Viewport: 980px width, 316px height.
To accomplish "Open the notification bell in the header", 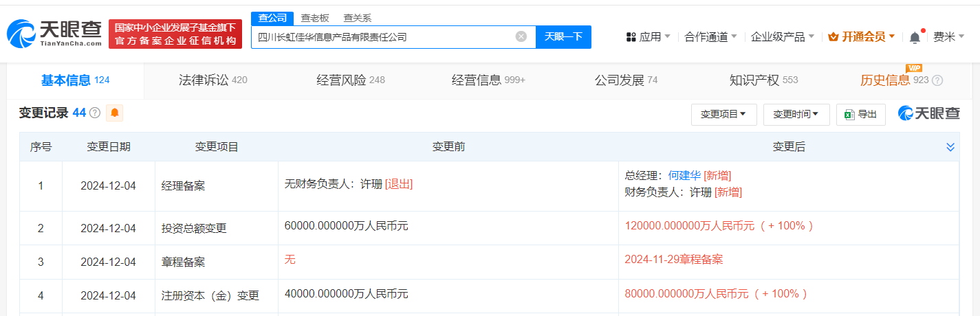I will coord(915,37).
